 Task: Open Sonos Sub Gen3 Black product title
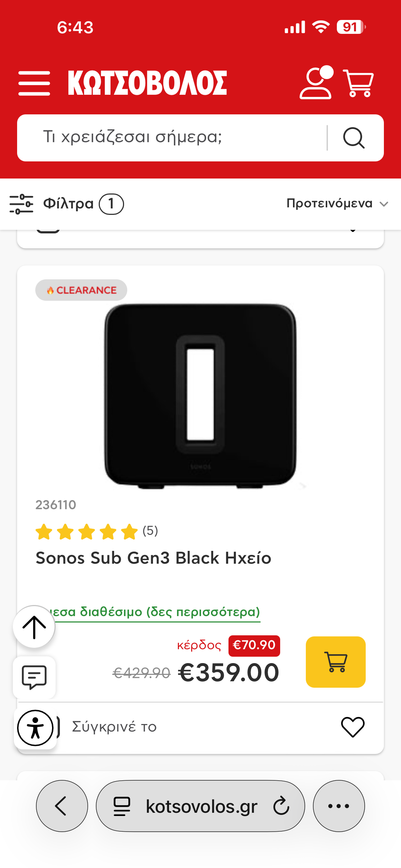pyautogui.click(x=153, y=558)
